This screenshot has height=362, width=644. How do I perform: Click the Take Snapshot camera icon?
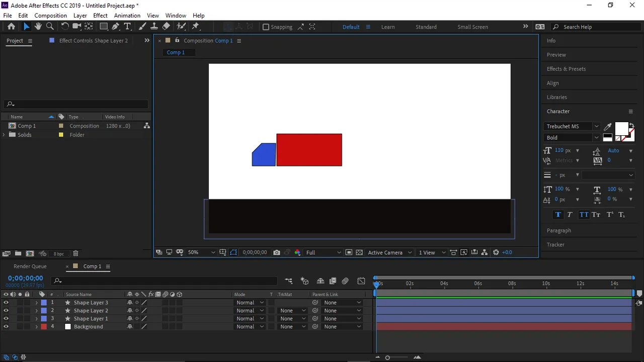[x=277, y=252]
